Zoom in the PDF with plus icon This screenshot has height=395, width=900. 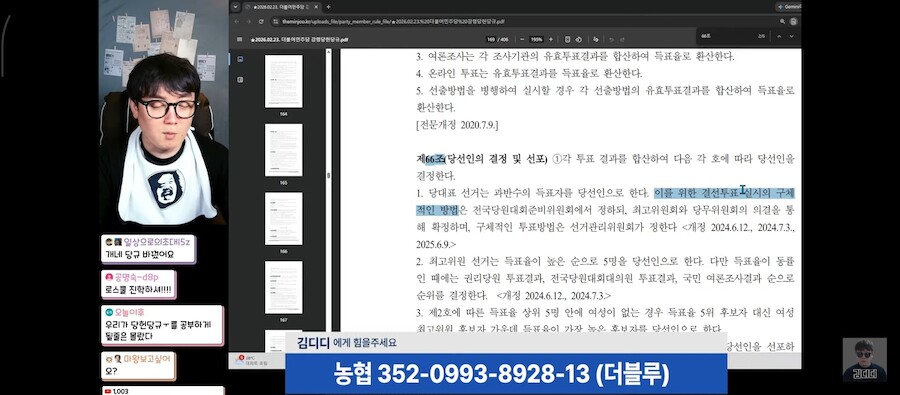click(551, 39)
